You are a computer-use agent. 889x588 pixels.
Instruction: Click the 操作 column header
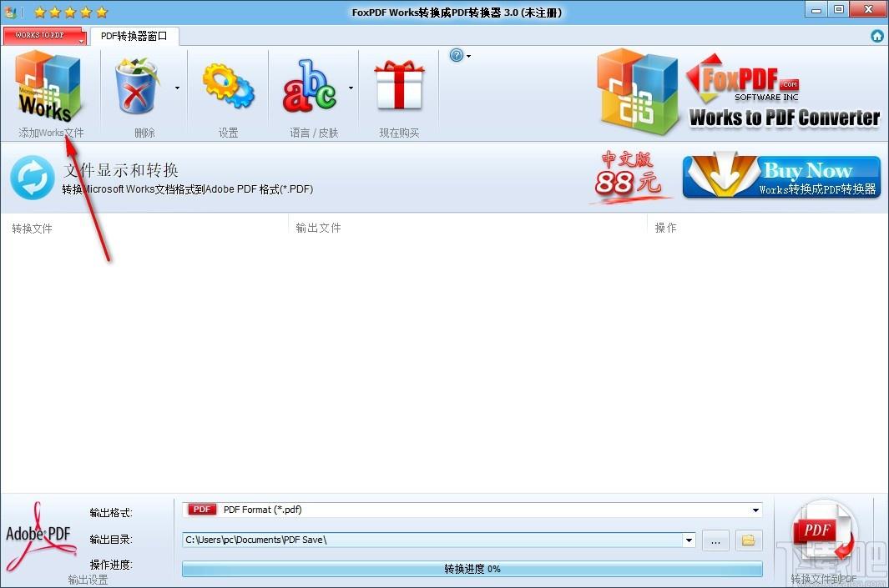point(665,228)
